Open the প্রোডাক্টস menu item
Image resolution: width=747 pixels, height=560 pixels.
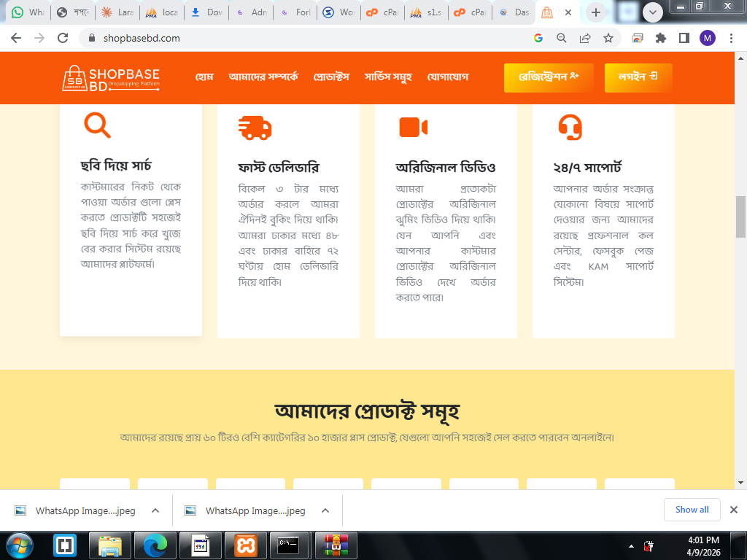(331, 77)
